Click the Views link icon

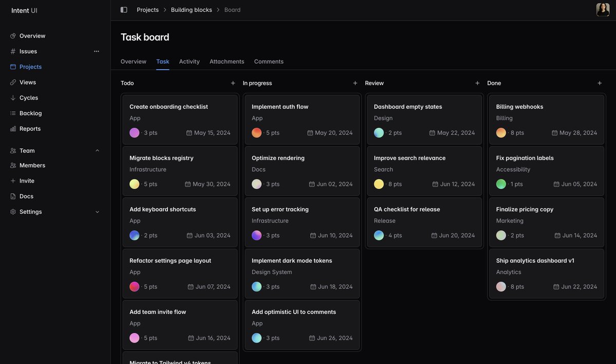click(13, 82)
